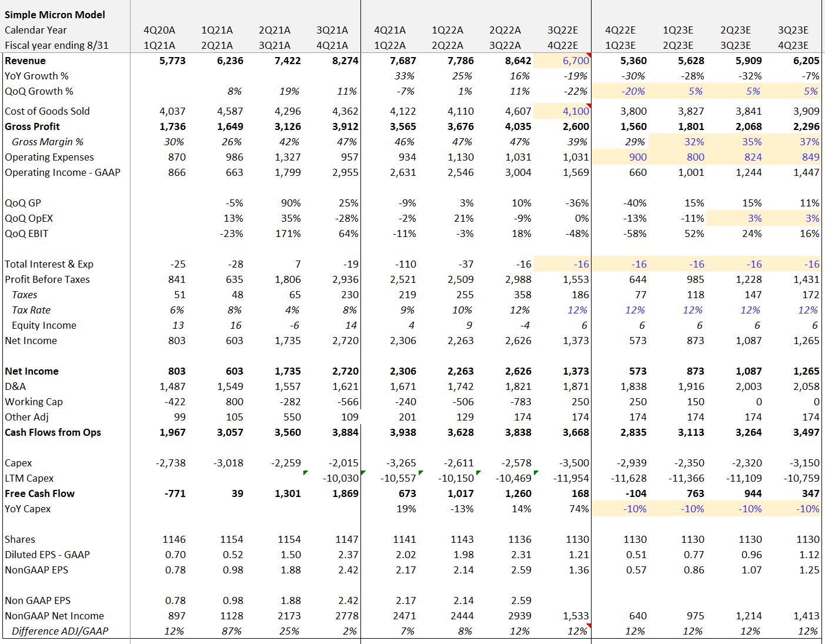Select free cash flow value -771
This screenshot has width=825, height=644.
pos(175,493)
